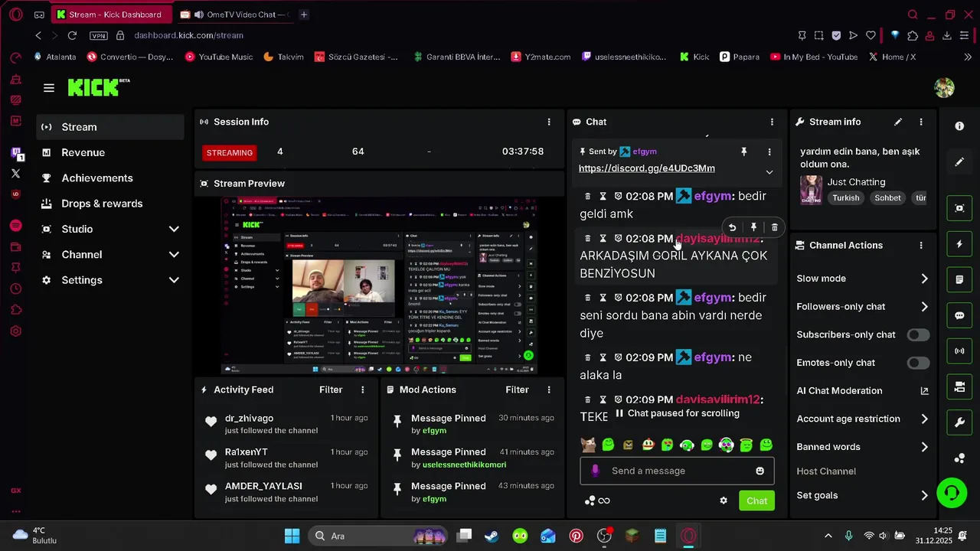Click the green Chat send button
Image resolution: width=980 pixels, height=551 pixels.
pyautogui.click(x=756, y=500)
